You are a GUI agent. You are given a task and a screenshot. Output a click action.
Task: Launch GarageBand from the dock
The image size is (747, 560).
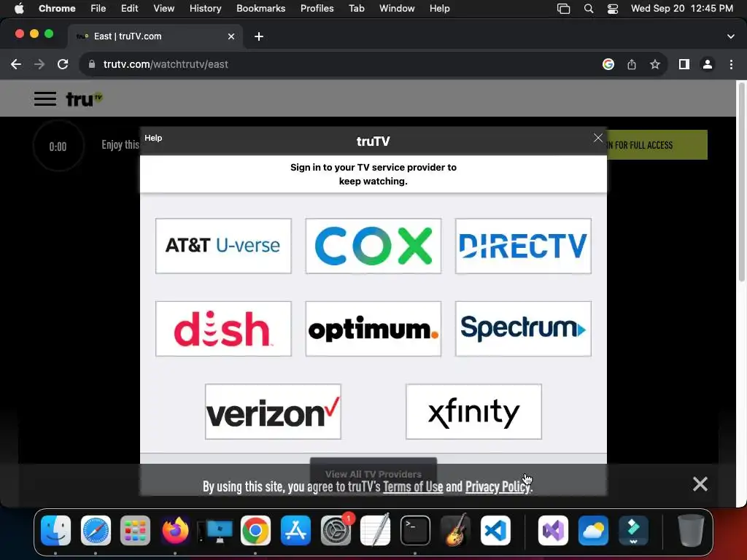[x=455, y=530]
